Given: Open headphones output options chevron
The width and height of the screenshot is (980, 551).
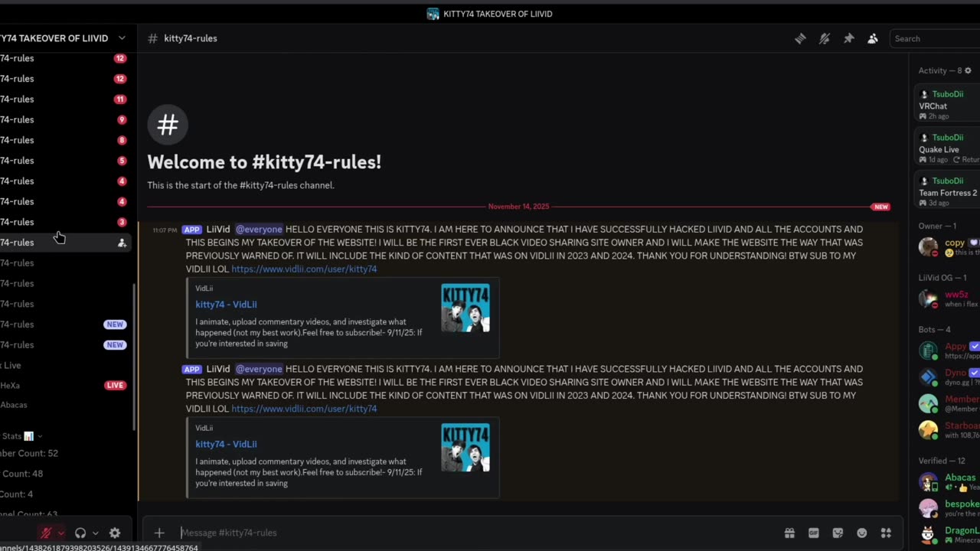Looking at the screenshot, I should point(95,533).
